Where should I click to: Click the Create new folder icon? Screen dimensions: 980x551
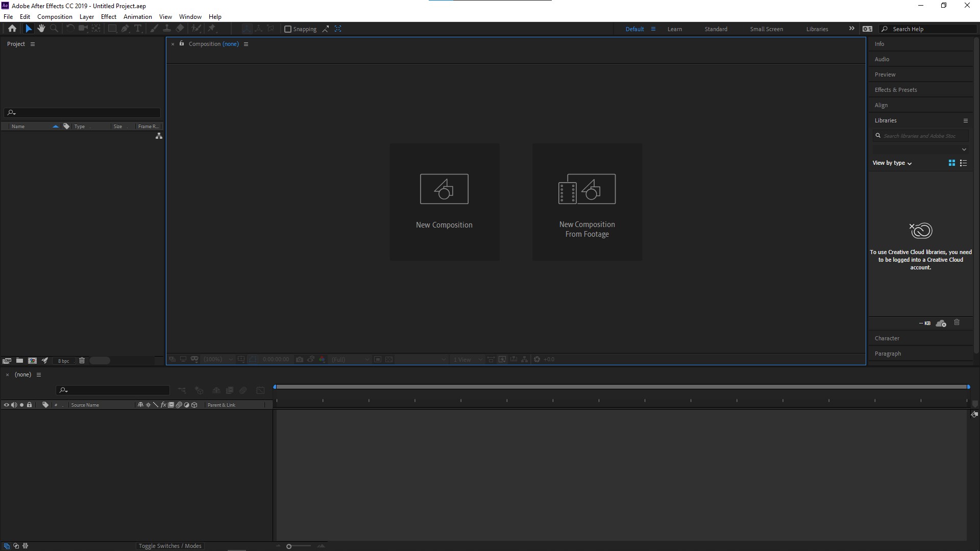19,361
